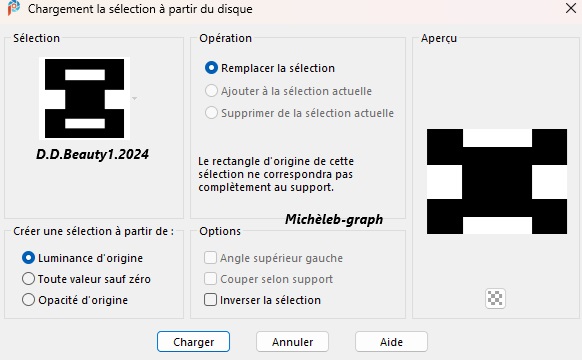Toggle the transparency checkerboard preview icon
This screenshot has height=360, width=582.
[495, 298]
